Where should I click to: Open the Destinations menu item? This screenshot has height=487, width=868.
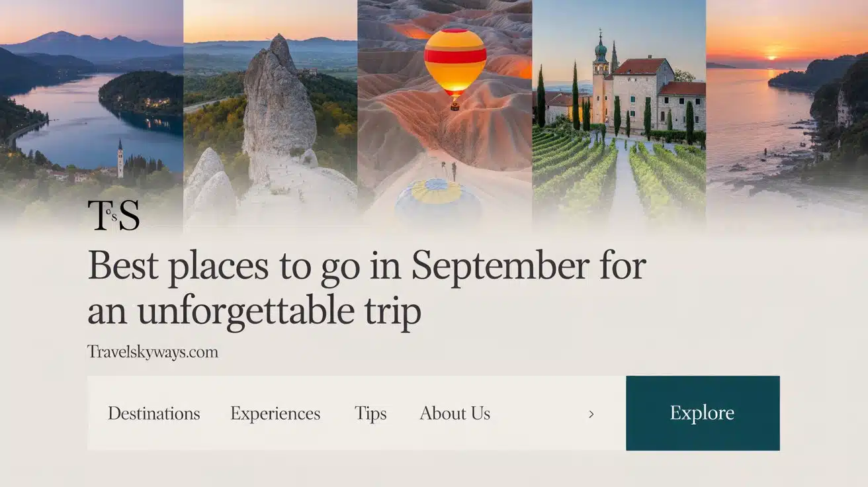click(x=153, y=413)
